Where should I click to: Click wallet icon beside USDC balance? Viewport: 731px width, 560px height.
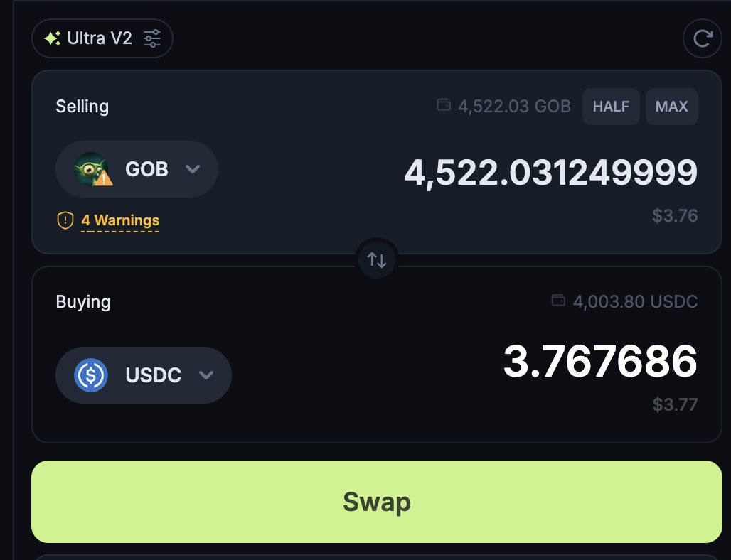[x=558, y=300]
